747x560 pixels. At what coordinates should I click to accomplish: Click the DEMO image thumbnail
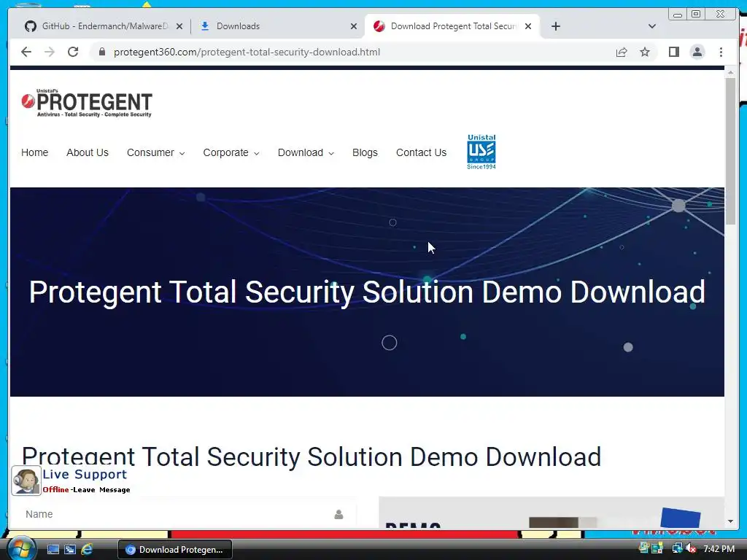[x=551, y=512]
